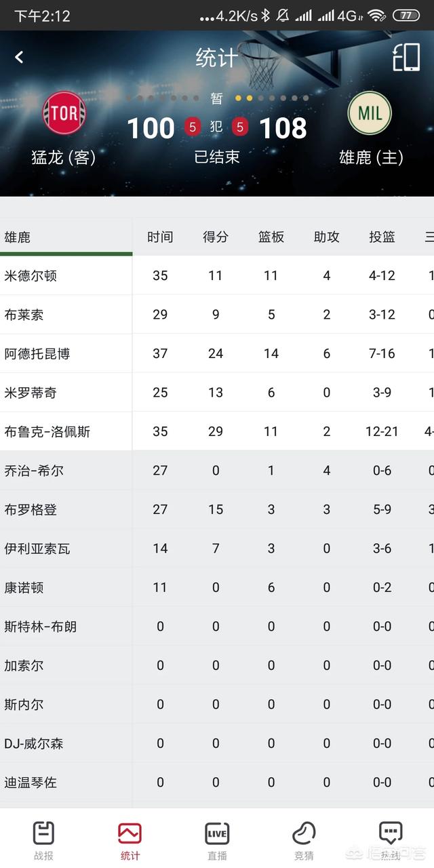Sort by 得分 points column header
The width and height of the screenshot is (434, 868).
216,237
